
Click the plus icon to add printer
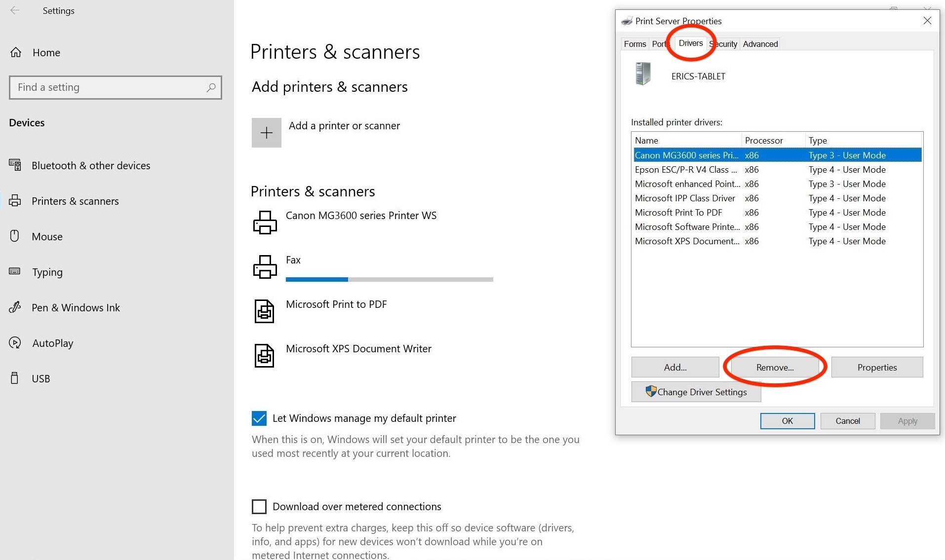click(x=267, y=132)
